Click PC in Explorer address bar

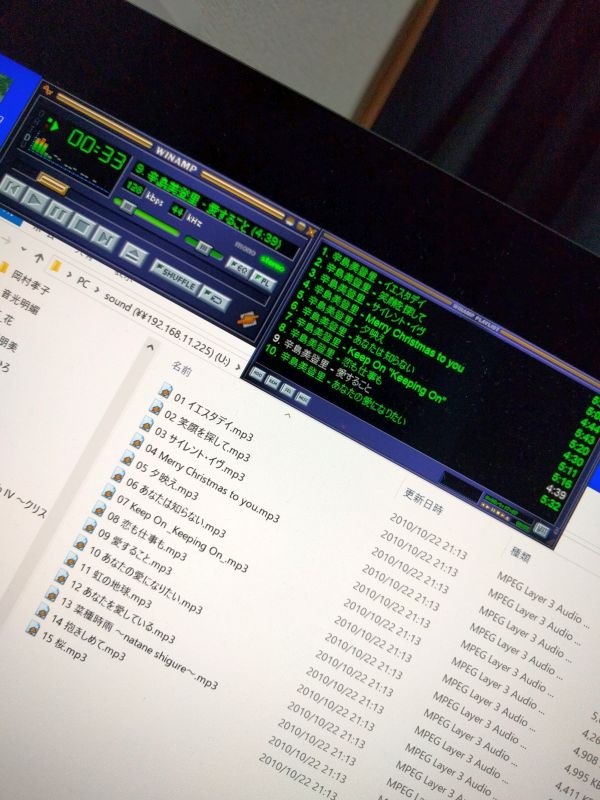pos(82,282)
